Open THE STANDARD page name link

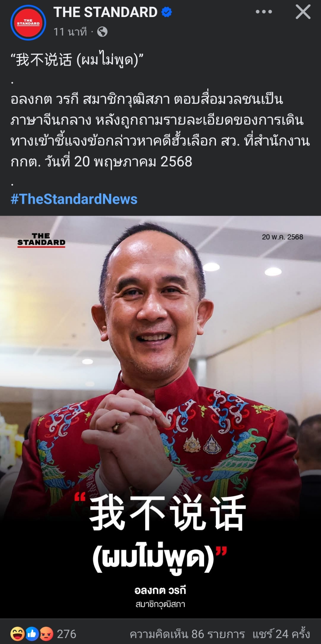[x=105, y=12]
